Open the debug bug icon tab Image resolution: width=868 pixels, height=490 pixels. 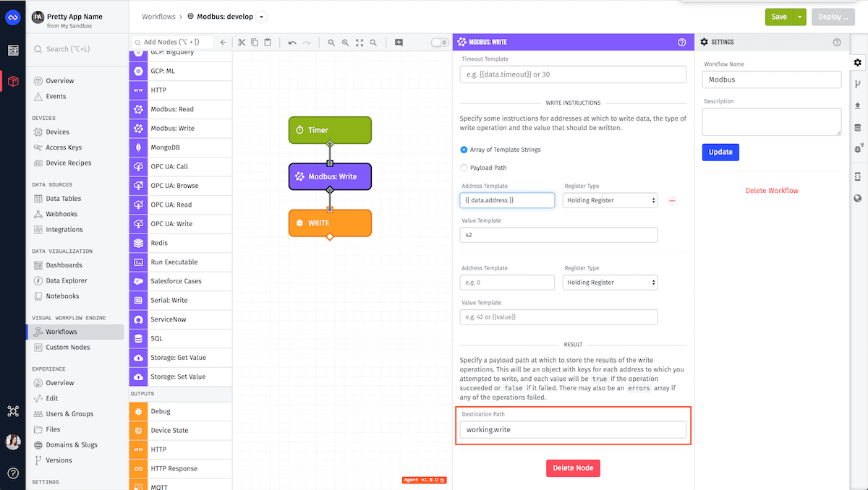[858, 149]
